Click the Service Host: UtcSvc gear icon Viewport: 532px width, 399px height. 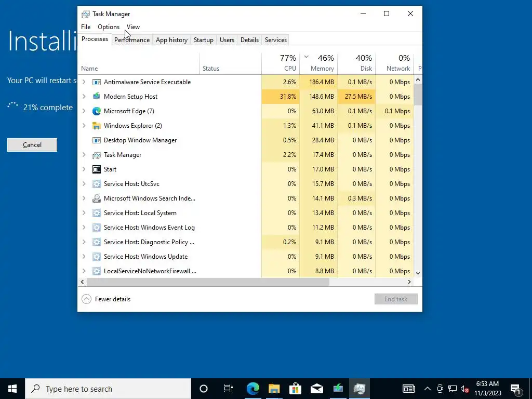point(96,184)
